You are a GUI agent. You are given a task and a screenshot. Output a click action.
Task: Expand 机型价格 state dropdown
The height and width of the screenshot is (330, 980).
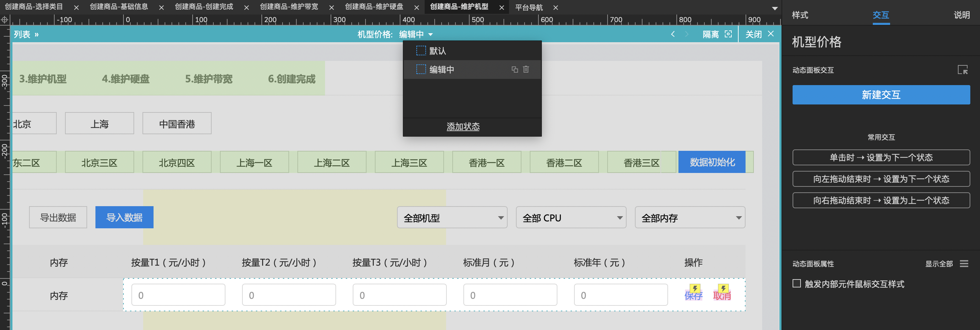coord(431,35)
